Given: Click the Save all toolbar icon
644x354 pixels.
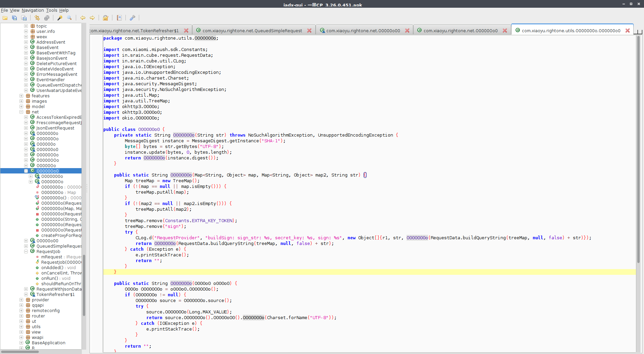Looking at the screenshot, I should point(14,18).
